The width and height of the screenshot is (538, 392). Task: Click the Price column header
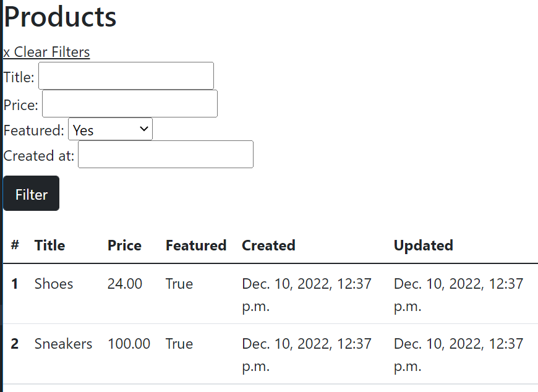[x=124, y=245]
